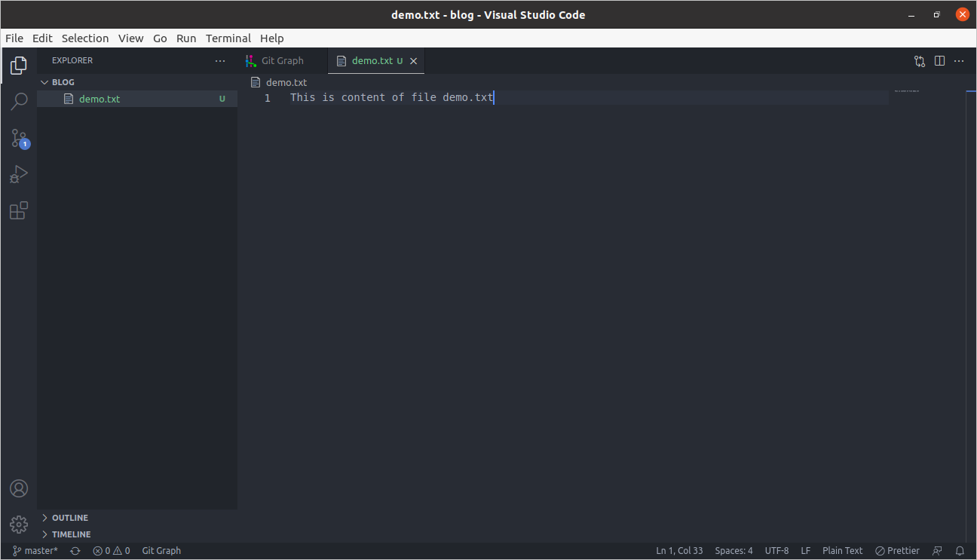Open the Help menu
Viewport: 977px width, 560px height.
pyautogui.click(x=272, y=38)
